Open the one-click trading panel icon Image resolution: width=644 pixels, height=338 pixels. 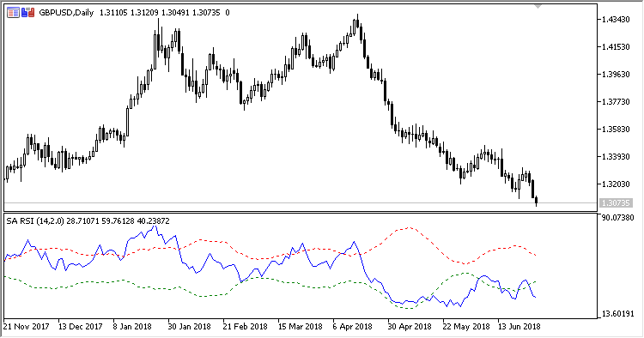(x=27, y=13)
